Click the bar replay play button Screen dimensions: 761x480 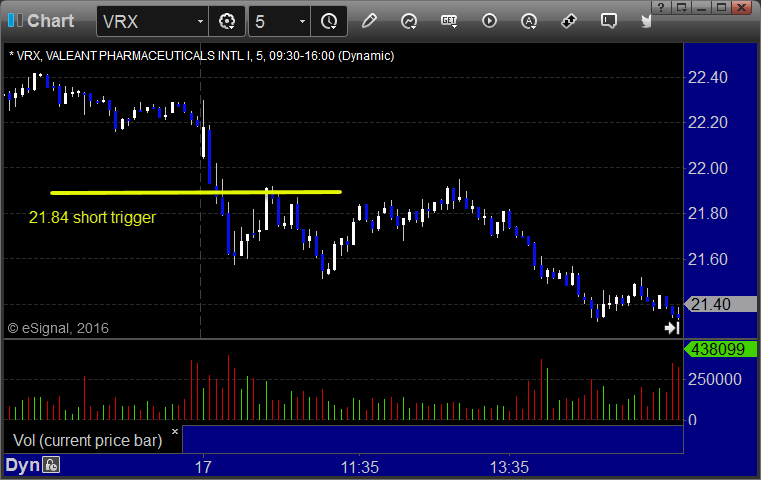coord(489,21)
